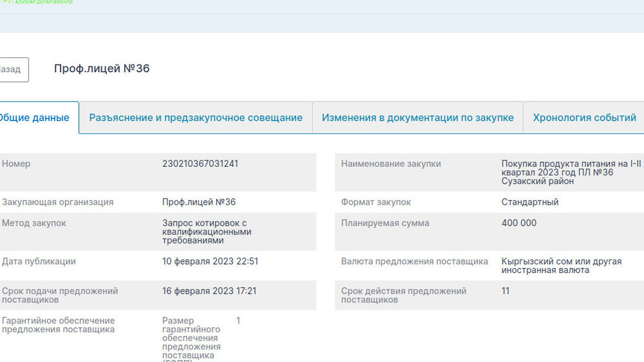Click the Гарантийное обеспечение предложения поставщика label
Screen dimensions: 644x362
click(x=58, y=325)
